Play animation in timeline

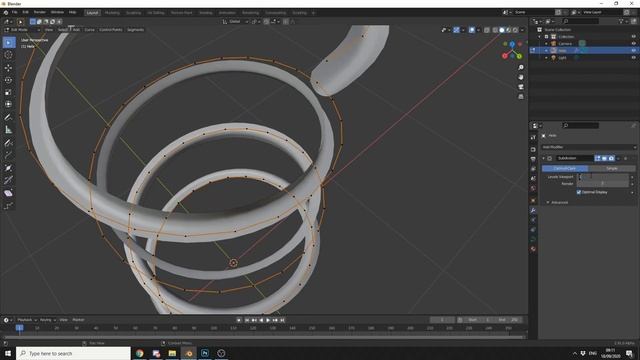tap(268, 320)
